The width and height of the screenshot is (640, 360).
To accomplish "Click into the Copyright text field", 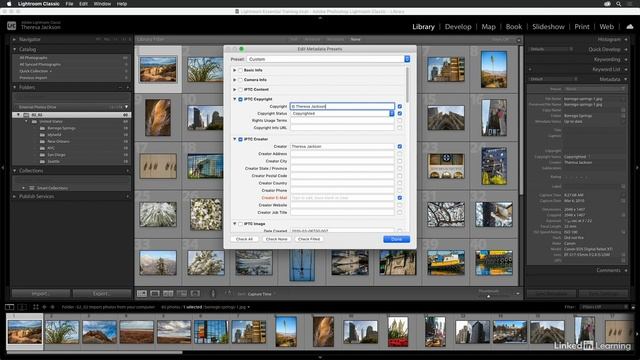I will (x=342, y=107).
